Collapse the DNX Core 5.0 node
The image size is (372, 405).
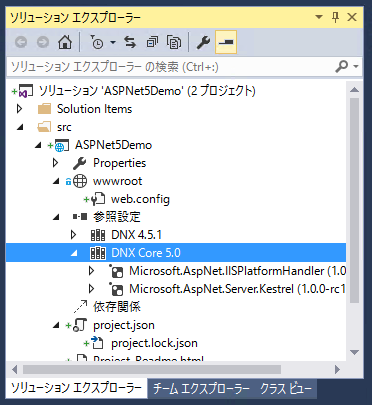(x=74, y=253)
